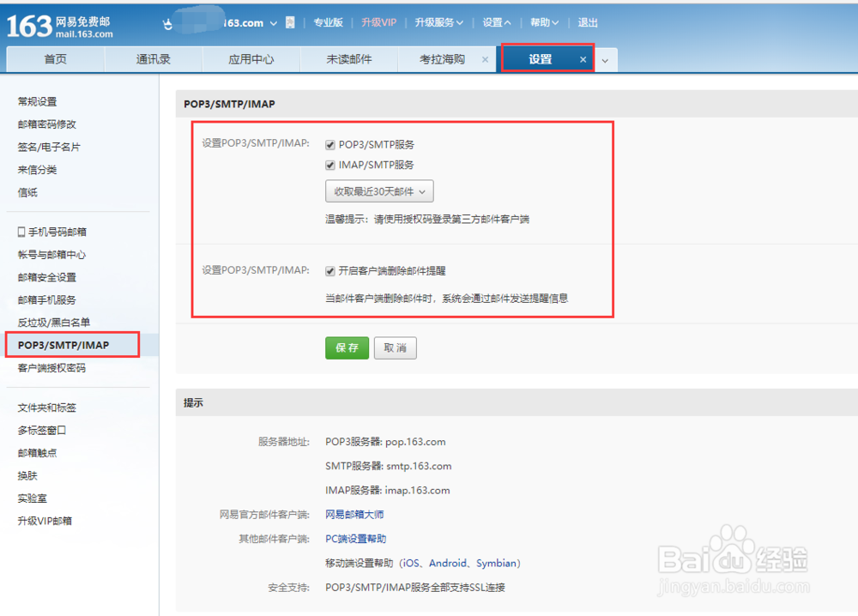The image size is (858, 616).
Task: Open 邮箱密码修改 in sidebar
Action: [47, 124]
